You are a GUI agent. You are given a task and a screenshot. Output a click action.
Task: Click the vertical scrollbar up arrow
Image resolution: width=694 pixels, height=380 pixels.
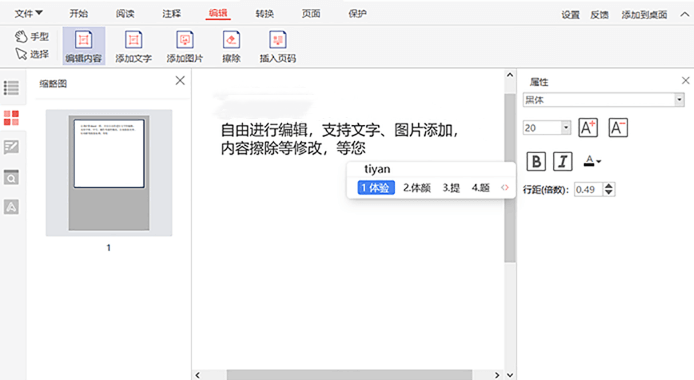(x=510, y=75)
